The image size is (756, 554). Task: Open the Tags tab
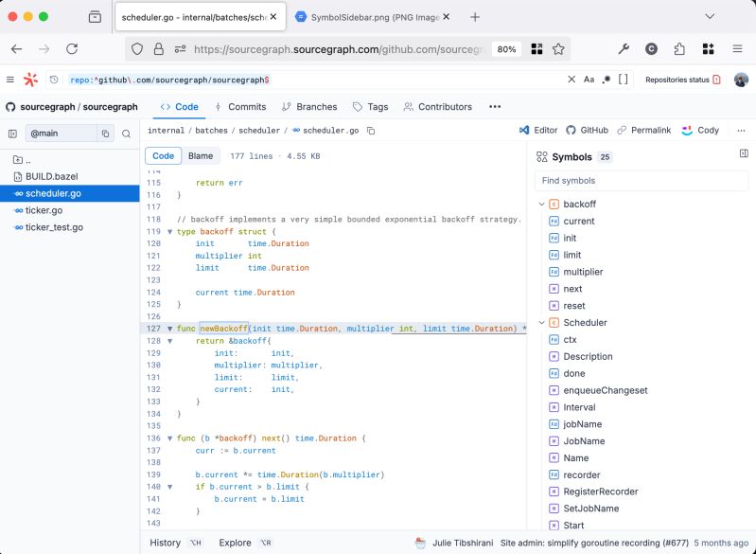coord(370,107)
